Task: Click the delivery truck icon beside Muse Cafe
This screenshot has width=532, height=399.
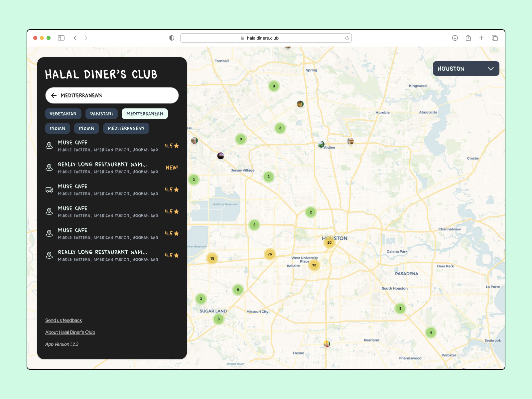Action: [49, 190]
